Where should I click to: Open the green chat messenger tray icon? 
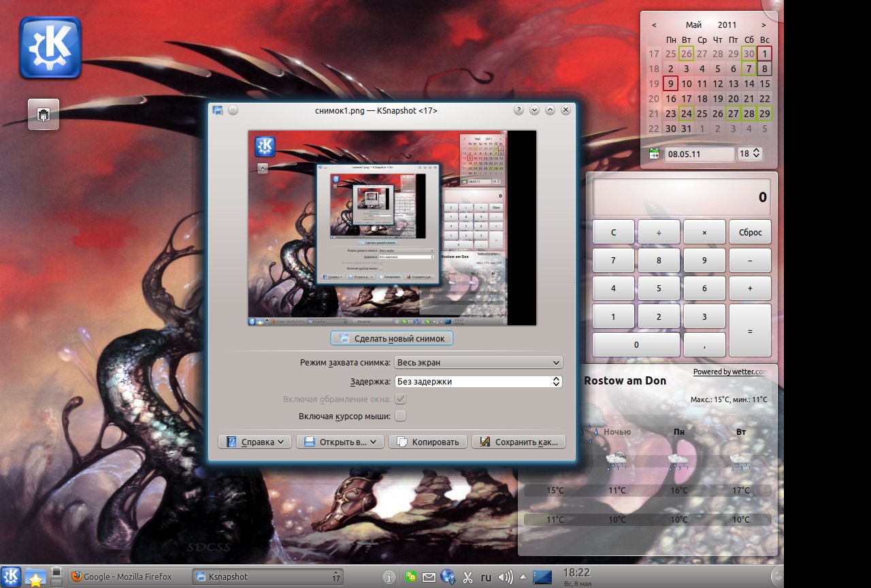(x=410, y=577)
